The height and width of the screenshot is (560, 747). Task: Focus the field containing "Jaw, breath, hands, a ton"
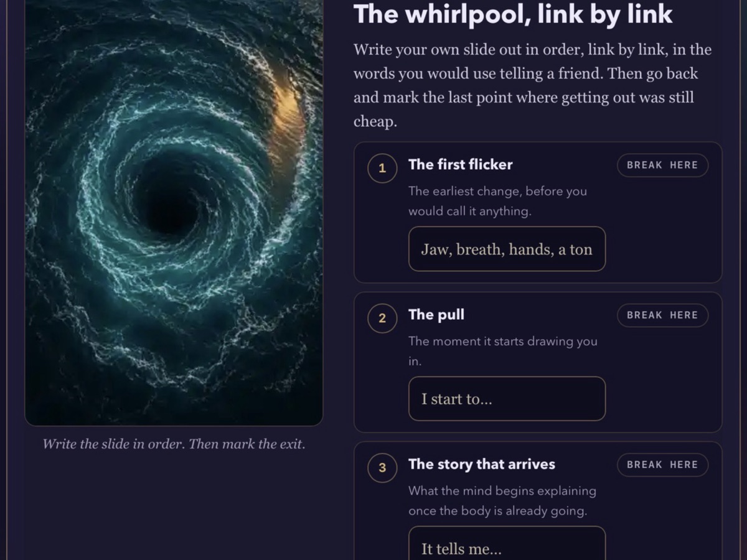click(507, 249)
